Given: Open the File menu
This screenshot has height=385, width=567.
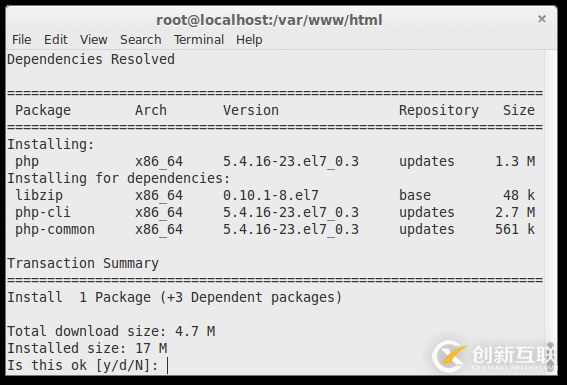Looking at the screenshot, I should (22, 39).
